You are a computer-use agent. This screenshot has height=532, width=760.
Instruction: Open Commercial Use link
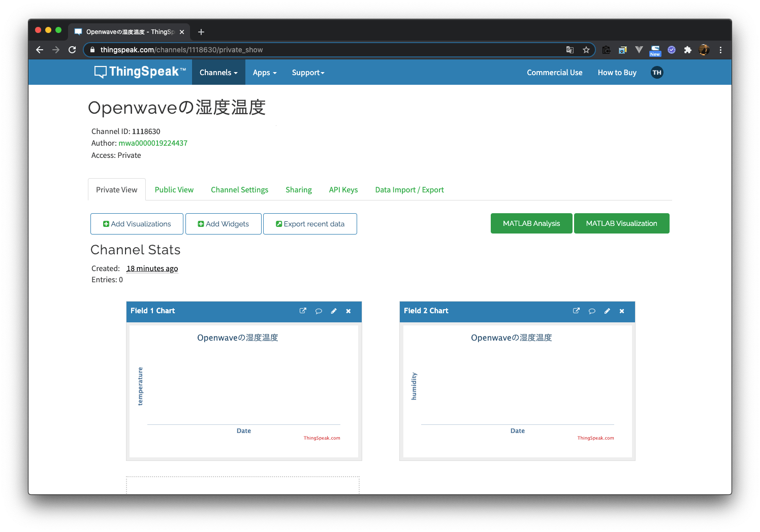555,73
